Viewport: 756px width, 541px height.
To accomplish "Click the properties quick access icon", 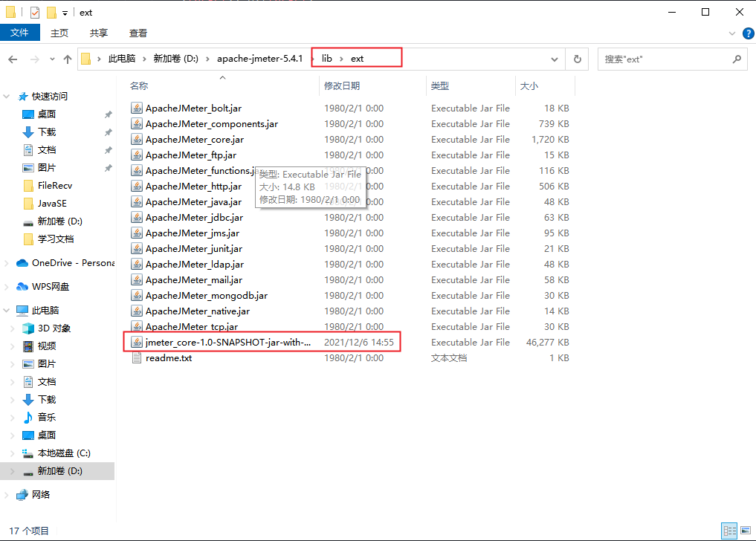I will 35,13.
